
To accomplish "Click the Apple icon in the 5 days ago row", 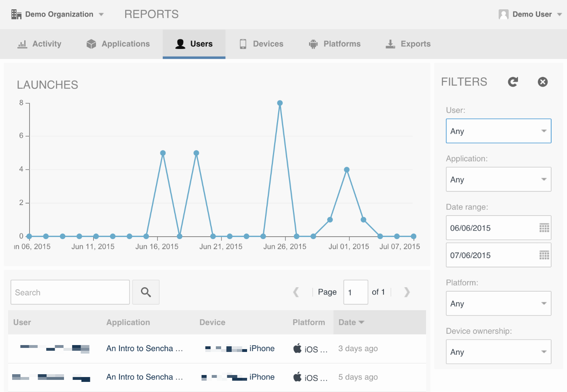I will tap(298, 377).
